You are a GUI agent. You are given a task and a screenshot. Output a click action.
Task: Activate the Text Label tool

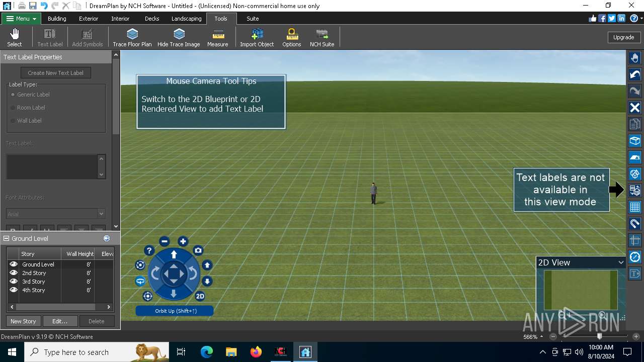50,38
